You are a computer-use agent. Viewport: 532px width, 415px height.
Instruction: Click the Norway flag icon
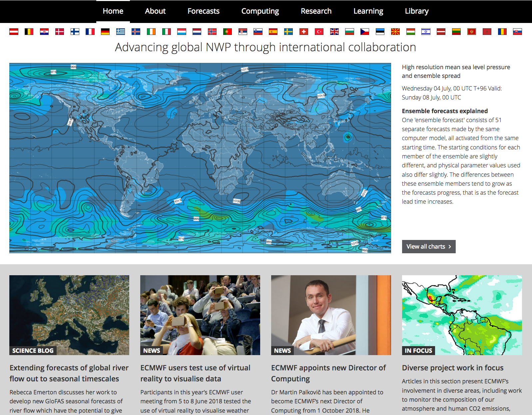[x=212, y=32]
